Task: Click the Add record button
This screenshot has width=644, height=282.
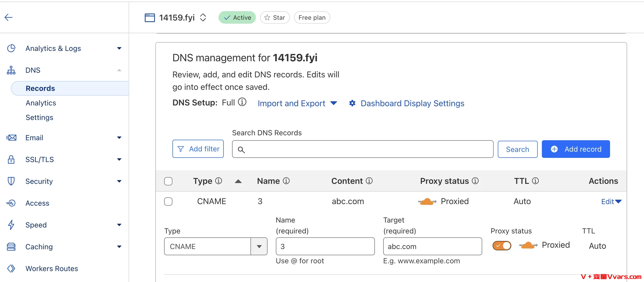Action: [576, 149]
